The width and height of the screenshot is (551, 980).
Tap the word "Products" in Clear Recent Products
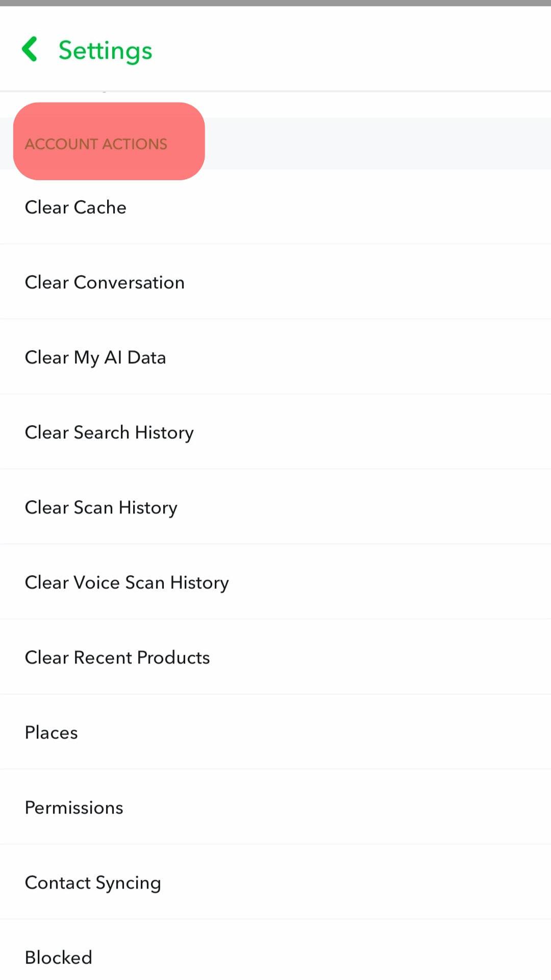[x=173, y=657]
